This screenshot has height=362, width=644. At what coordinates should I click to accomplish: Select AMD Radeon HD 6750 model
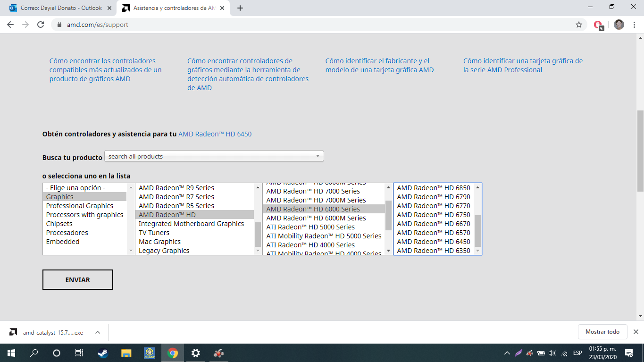tap(434, 215)
